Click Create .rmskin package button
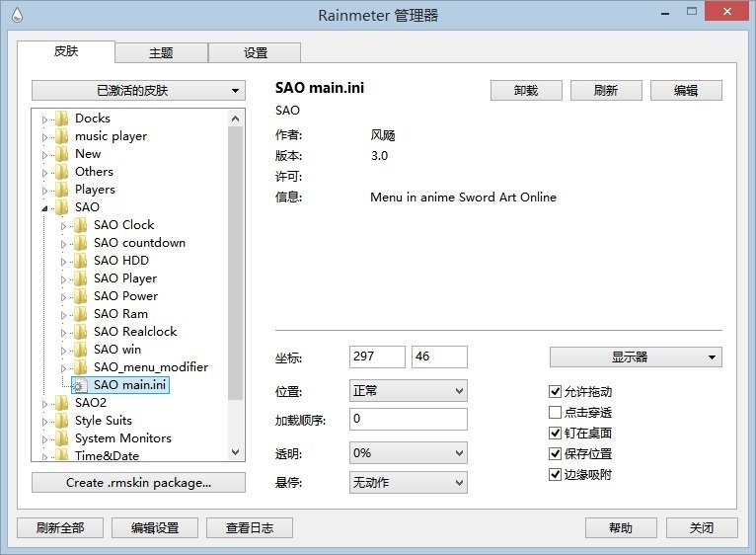 click(138, 483)
